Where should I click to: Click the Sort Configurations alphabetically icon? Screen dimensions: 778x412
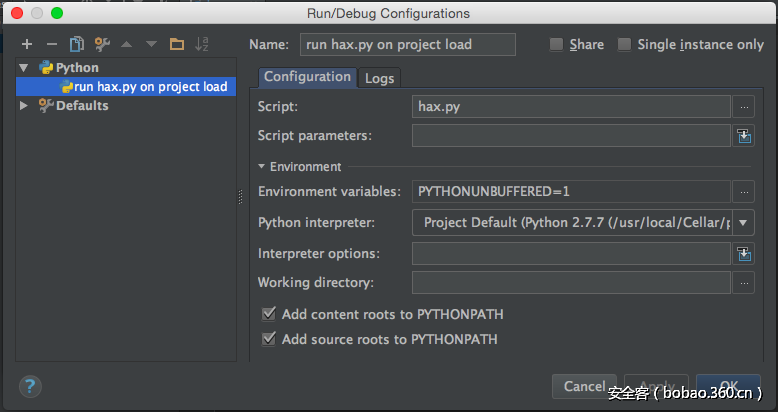(202, 44)
